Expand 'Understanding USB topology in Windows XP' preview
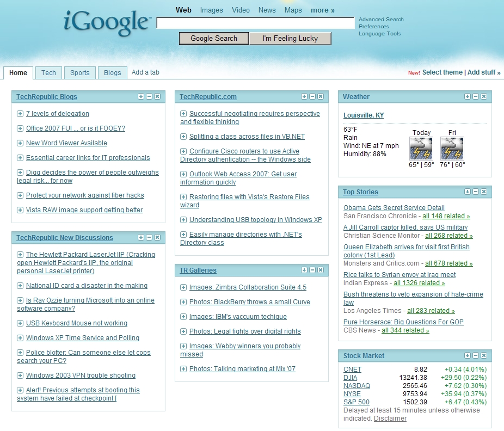This screenshot has width=504, height=431. (183, 220)
